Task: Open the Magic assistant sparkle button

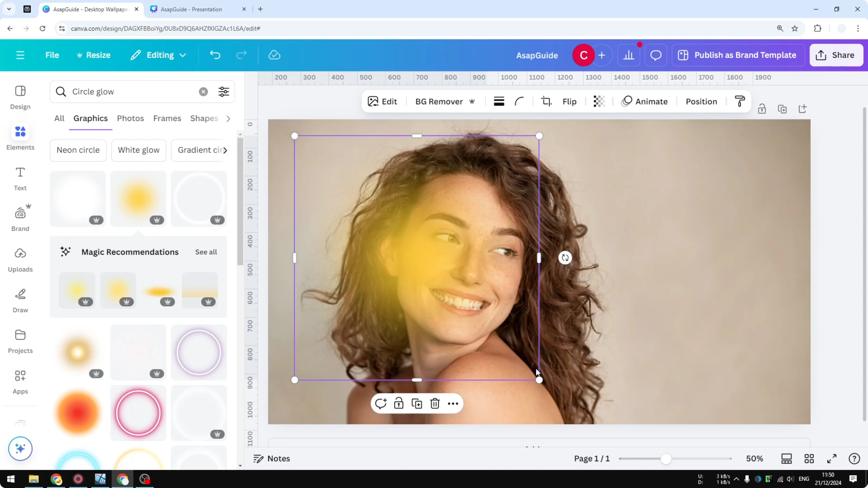Action: 20,449
